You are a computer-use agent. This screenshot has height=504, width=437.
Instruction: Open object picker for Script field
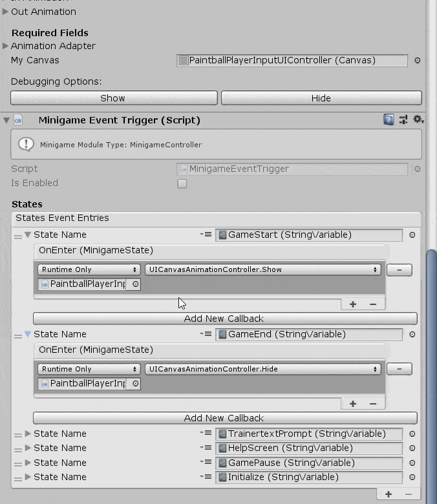(x=417, y=169)
